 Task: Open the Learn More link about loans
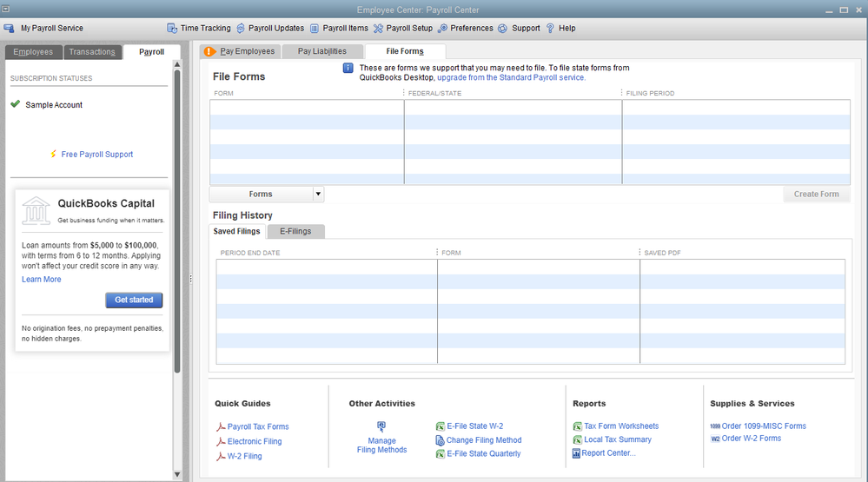click(42, 280)
